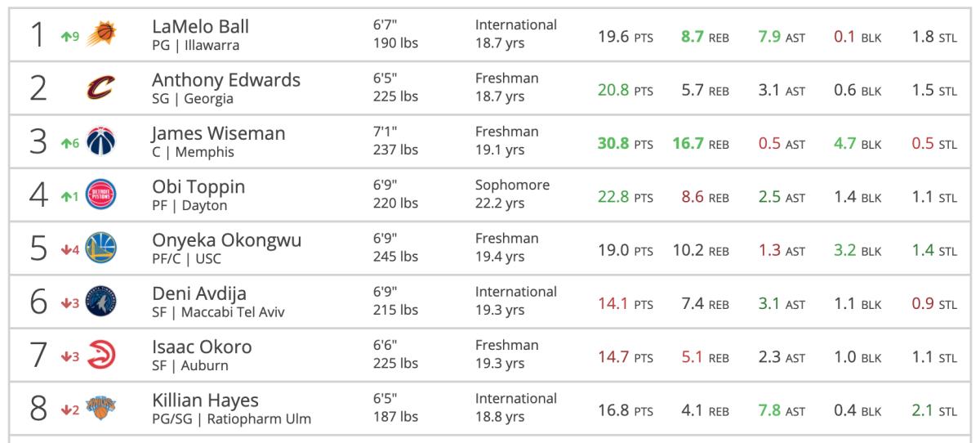Open Obi Toppin's profile link
The width and height of the screenshot is (980, 443).
(198, 187)
